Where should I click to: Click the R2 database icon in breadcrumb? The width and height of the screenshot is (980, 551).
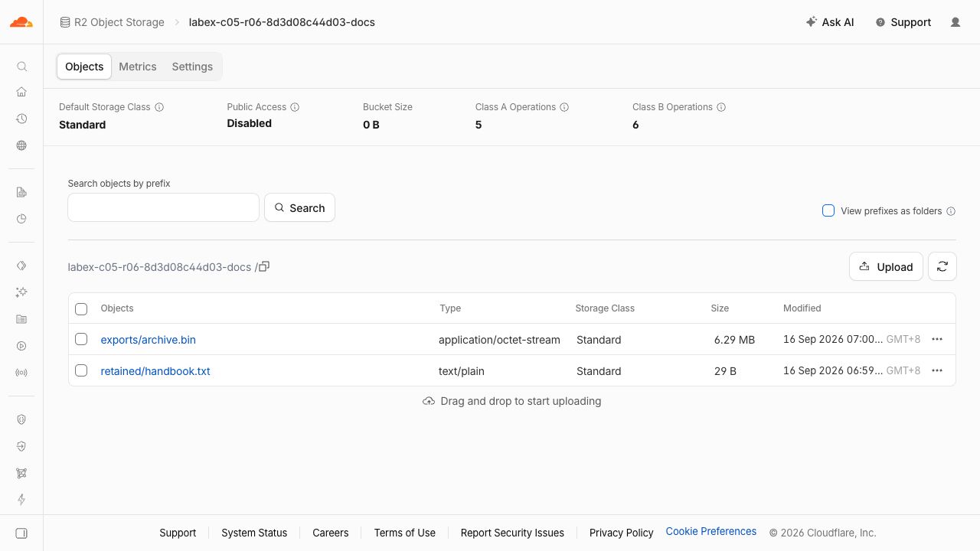point(65,22)
